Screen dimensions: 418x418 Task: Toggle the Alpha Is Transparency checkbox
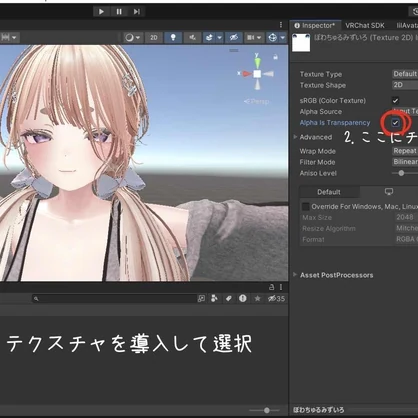point(396,123)
